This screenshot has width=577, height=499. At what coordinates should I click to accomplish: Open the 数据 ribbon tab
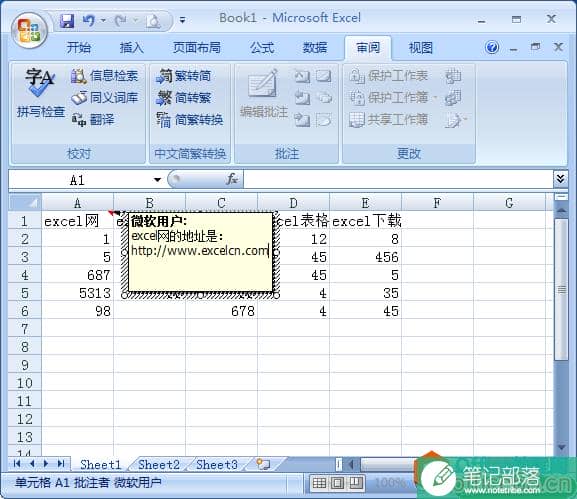tap(315, 47)
